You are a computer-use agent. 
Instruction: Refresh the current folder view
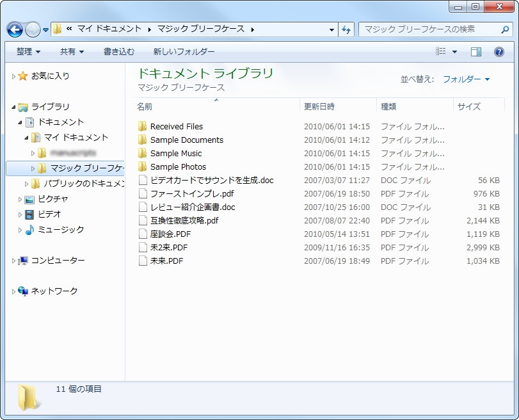coord(346,29)
